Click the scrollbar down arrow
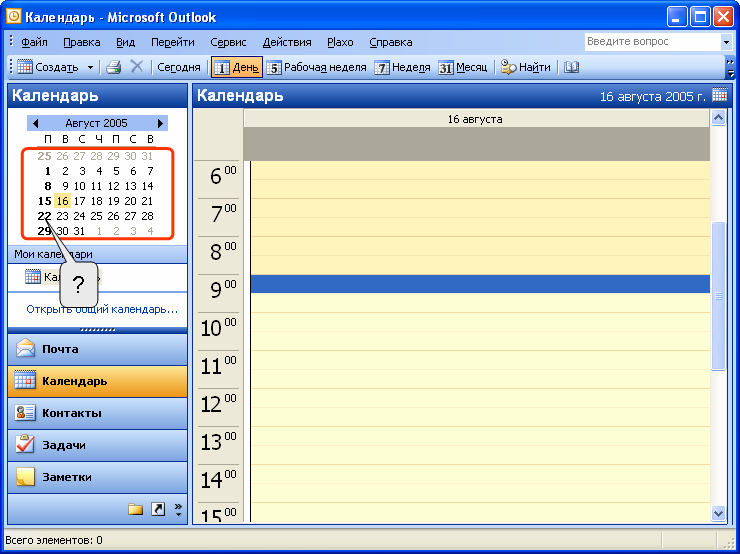Image resolution: width=740 pixels, height=554 pixels. point(718,513)
